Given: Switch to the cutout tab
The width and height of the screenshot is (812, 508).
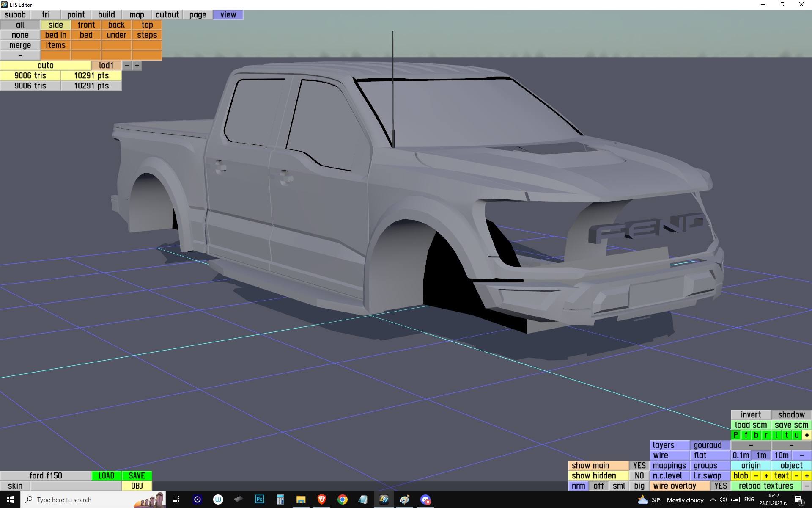Looking at the screenshot, I should pos(167,15).
